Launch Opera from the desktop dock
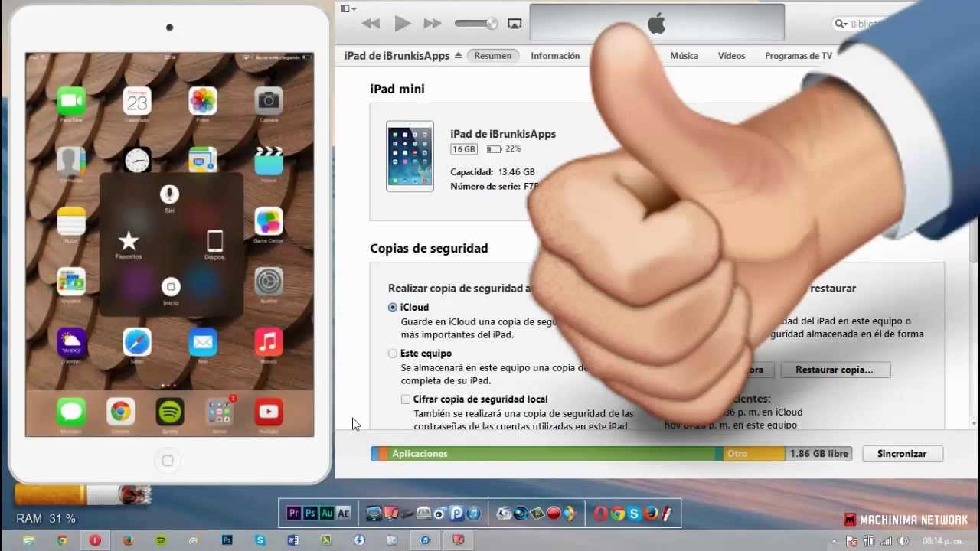 pyautogui.click(x=601, y=514)
